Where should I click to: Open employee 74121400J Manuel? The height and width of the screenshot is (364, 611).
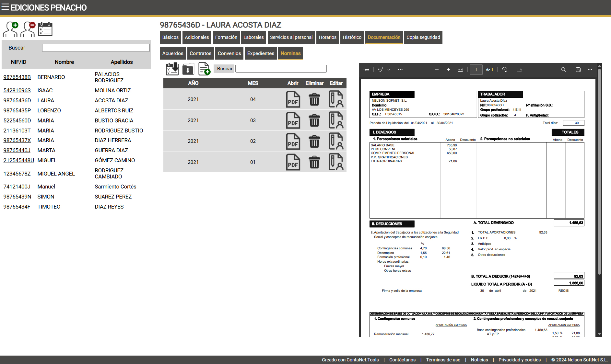[17, 187]
